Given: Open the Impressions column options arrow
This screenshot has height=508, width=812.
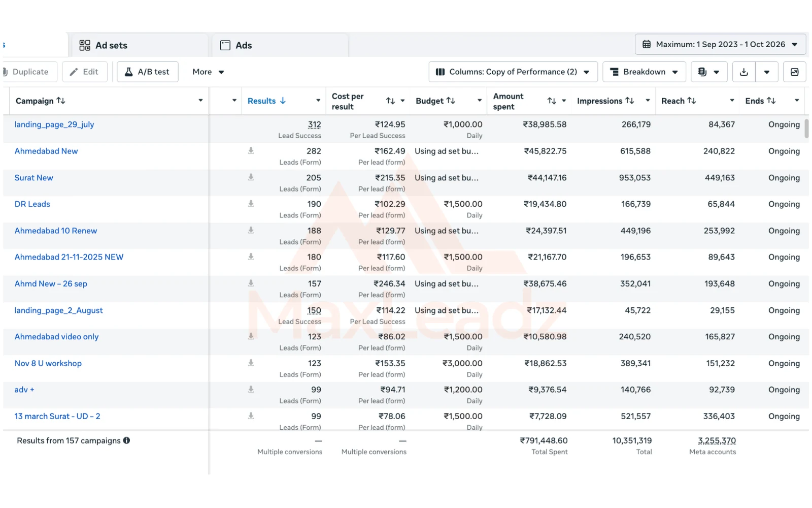Looking at the screenshot, I should (648, 101).
